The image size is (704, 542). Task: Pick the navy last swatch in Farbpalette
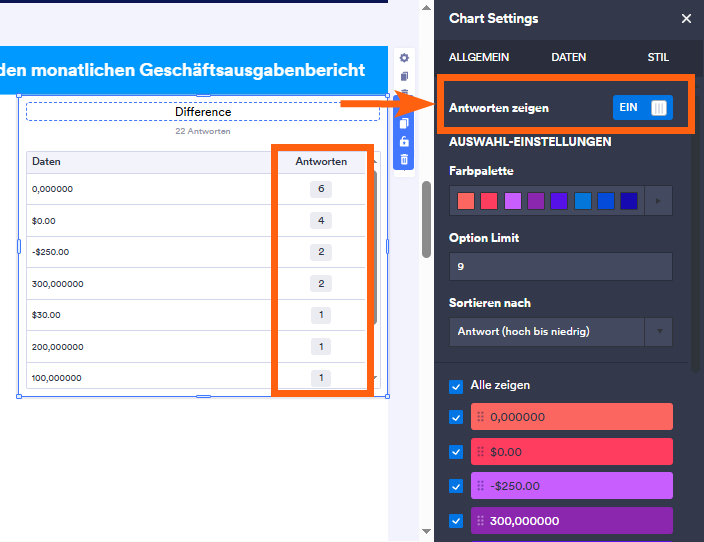click(x=629, y=201)
